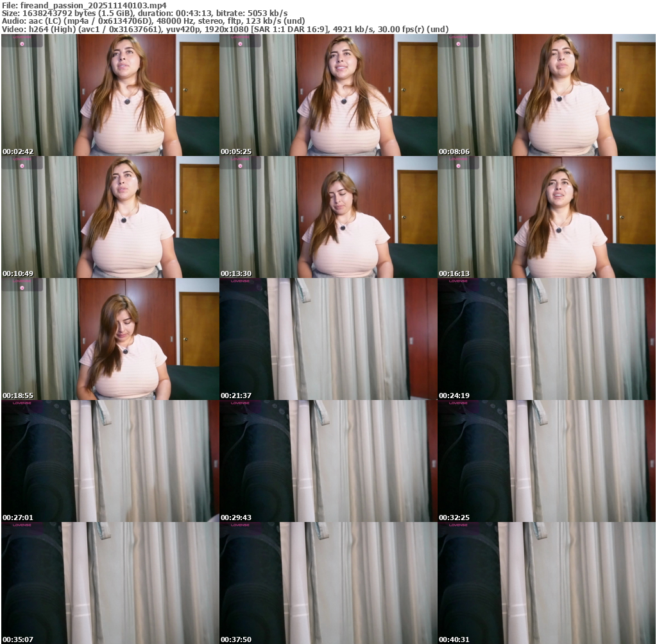657x644 pixels.
Task: Open the 00:13:30 preview frame
Action: point(328,217)
